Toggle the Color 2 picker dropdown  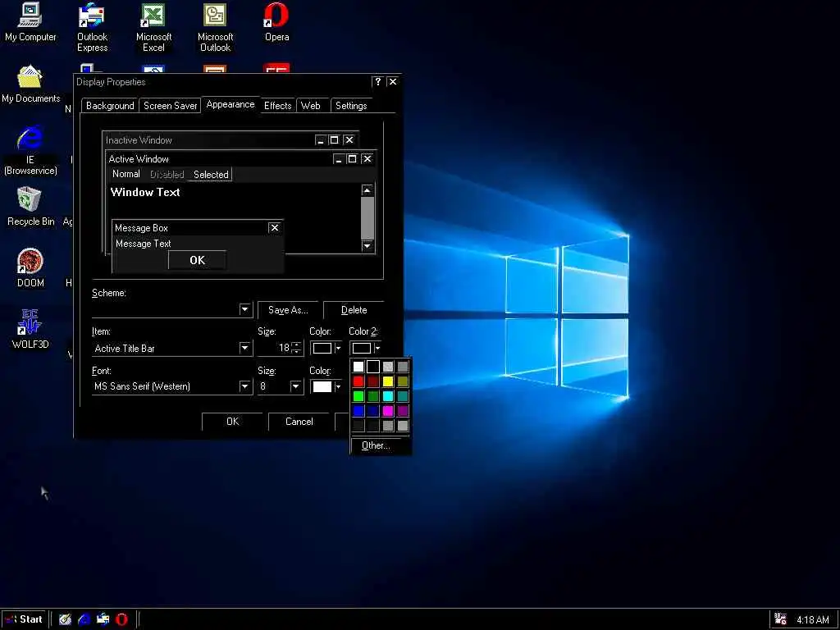[365, 348]
